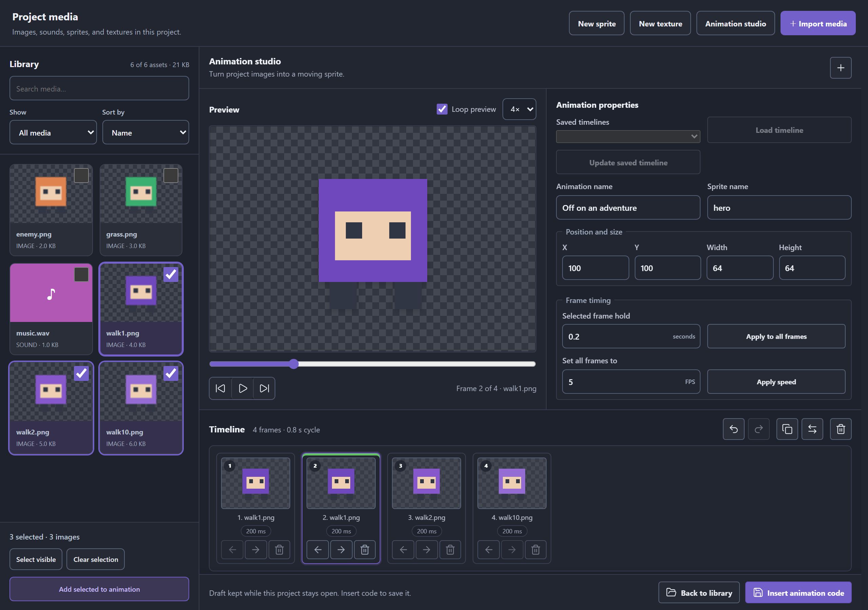
Task: Toggle the Loop preview checkbox
Action: coord(442,109)
